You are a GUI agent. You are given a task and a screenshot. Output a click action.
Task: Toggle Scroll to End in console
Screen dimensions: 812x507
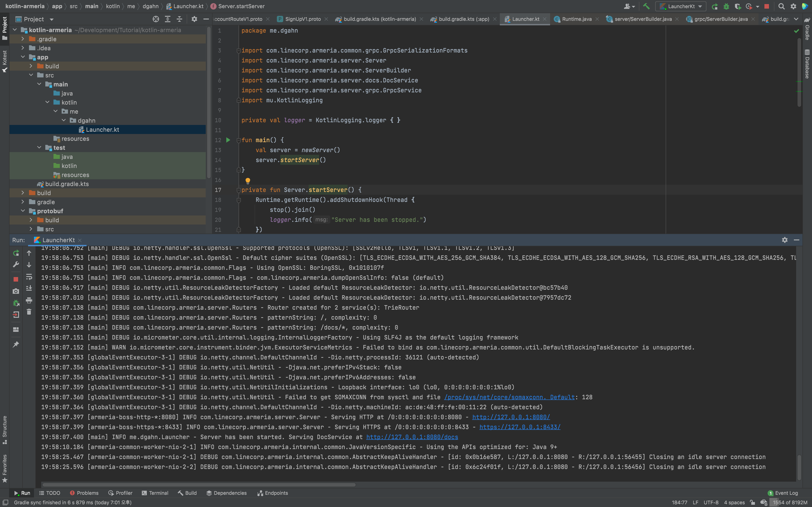coord(29,288)
